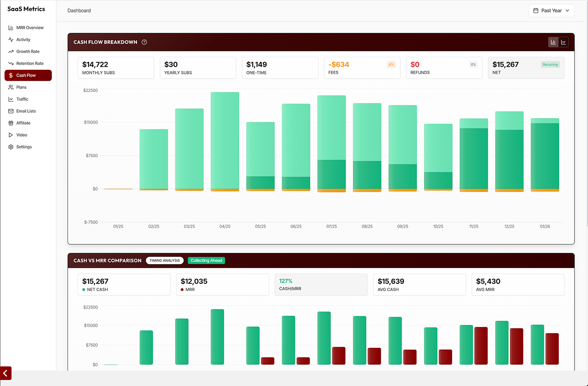588x386 pixels.
Task: Click the Collecting Ahead green badge
Action: point(206,261)
